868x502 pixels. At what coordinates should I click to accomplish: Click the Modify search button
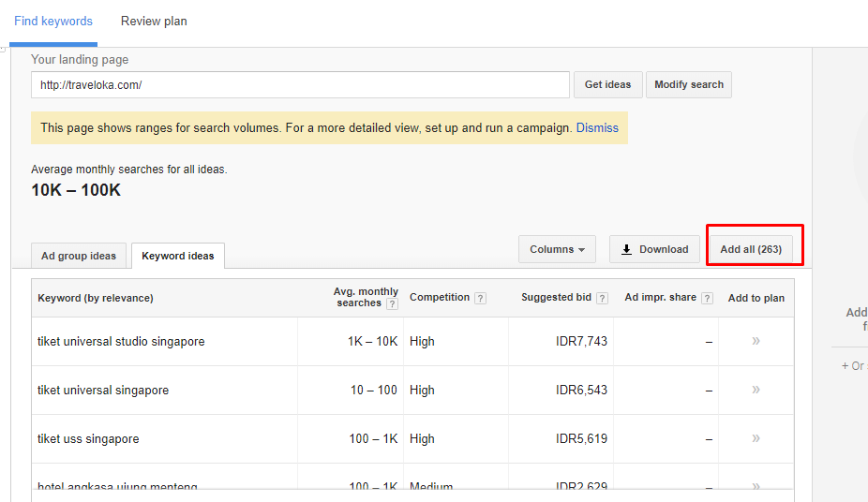coord(689,84)
